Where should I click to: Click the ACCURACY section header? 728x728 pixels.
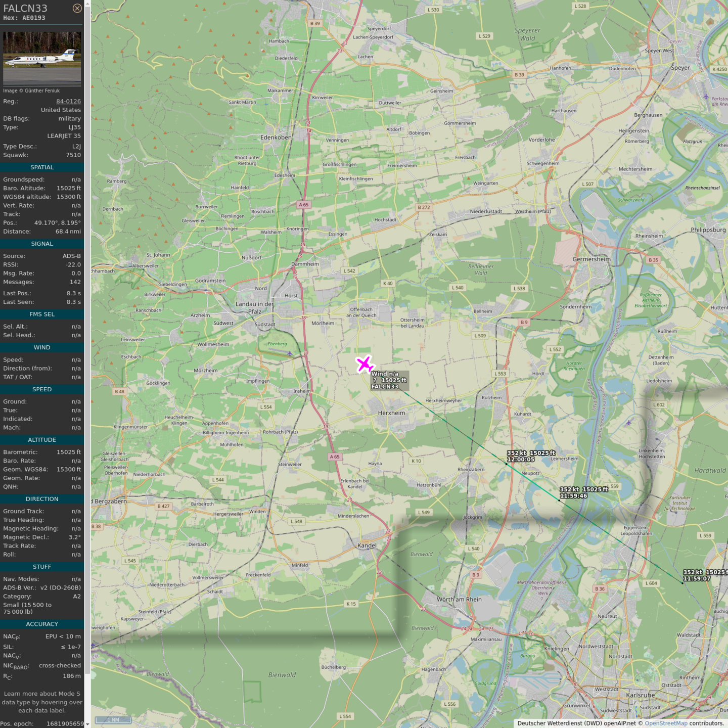42,624
